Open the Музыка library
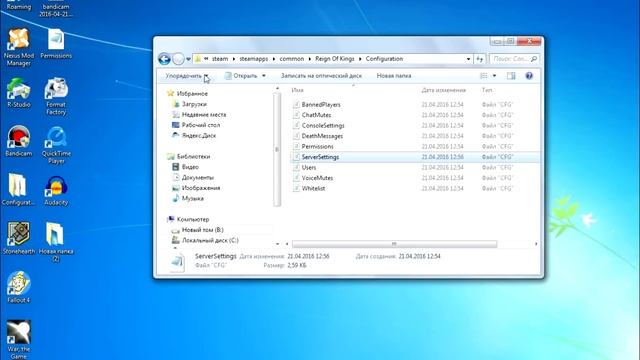The height and width of the screenshot is (360, 640). (x=188, y=198)
